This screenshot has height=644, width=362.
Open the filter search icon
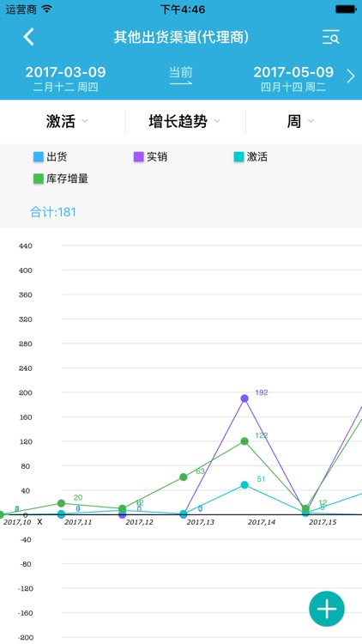(x=330, y=37)
